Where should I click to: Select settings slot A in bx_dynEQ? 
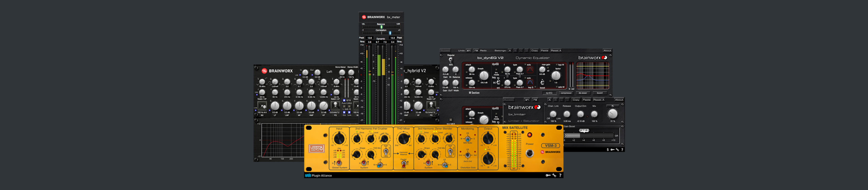510,50
